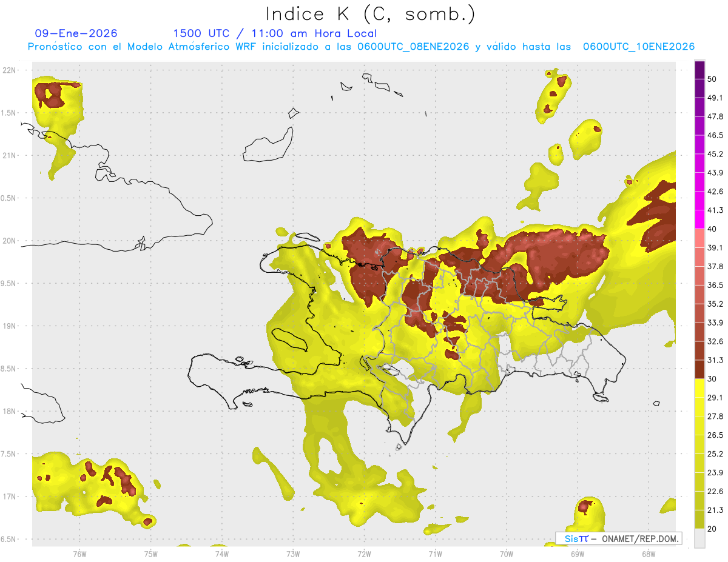Click the legend value 21.3
The width and height of the screenshot is (728, 562).
[x=715, y=510]
